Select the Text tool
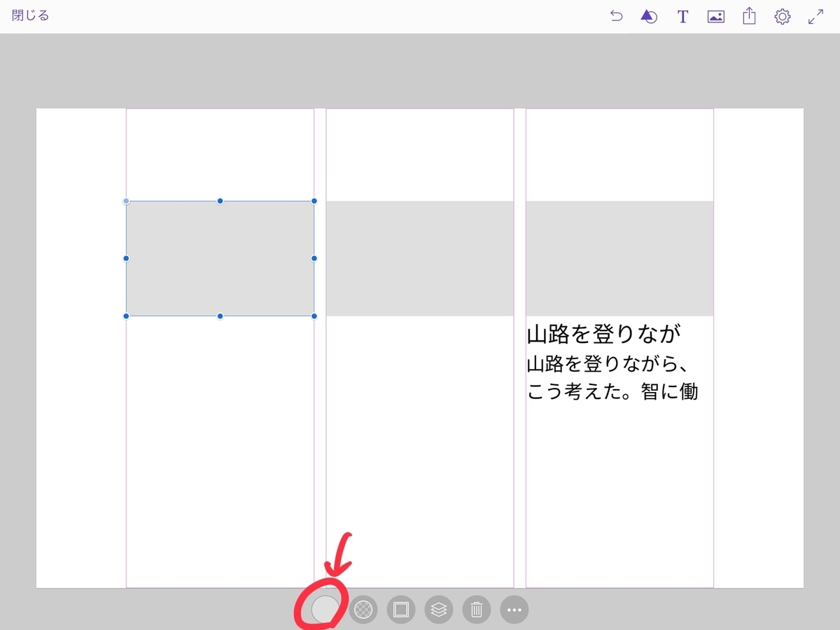Image resolution: width=840 pixels, height=630 pixels. tap(682, 16)
